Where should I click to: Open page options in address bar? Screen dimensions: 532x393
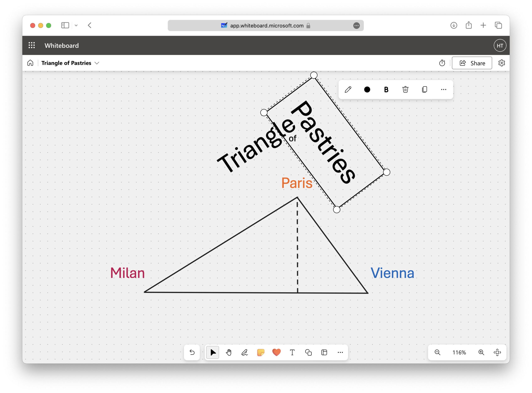356,26
